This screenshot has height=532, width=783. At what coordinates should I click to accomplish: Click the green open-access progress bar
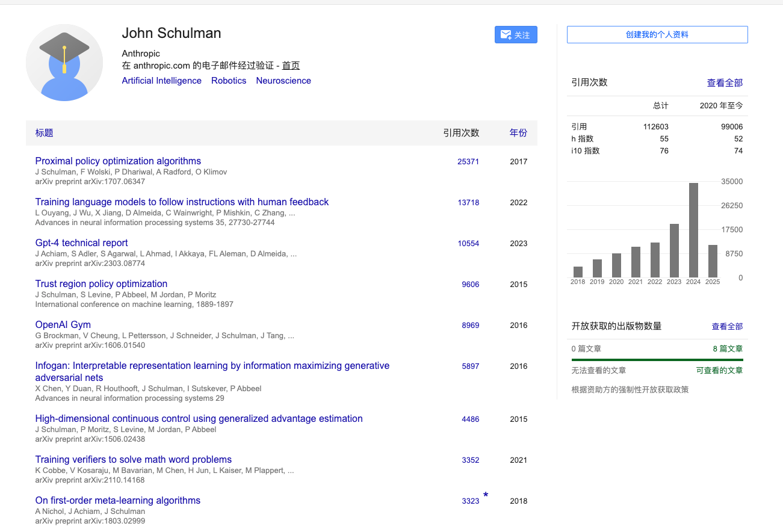point(657,360)
